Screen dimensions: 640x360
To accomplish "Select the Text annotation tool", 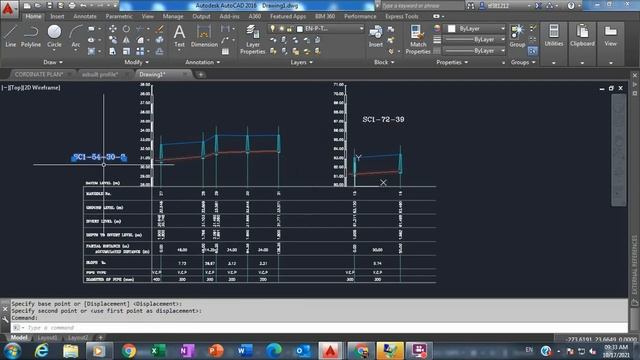I will tap(179, 36).
